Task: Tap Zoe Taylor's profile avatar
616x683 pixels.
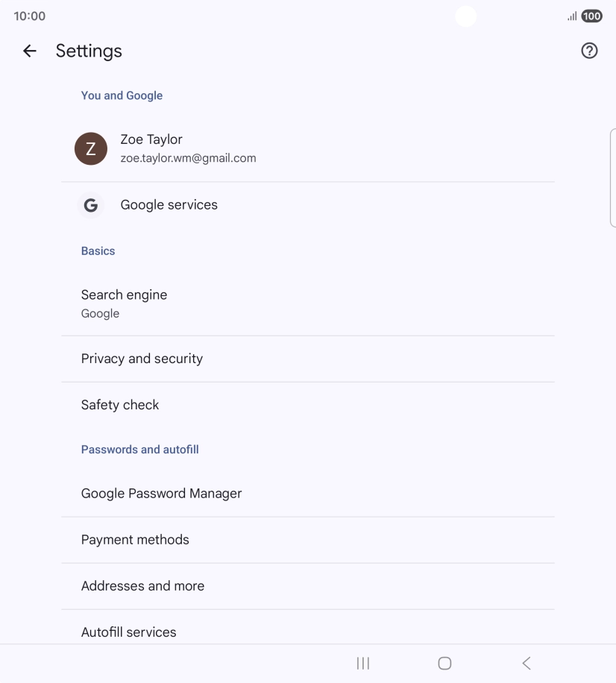Action: tap(91, 148)
